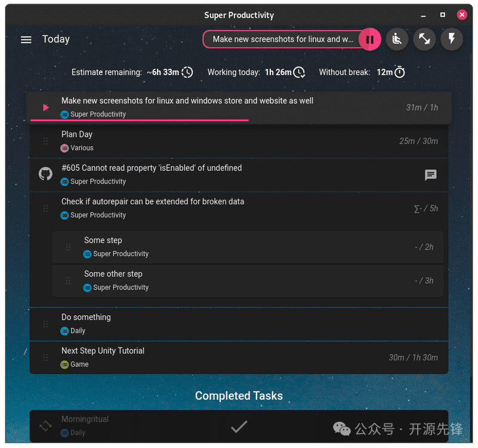Click the pink progress bar under screenshots task
Viewport: 478px width, 448px height.
(140, 121)
